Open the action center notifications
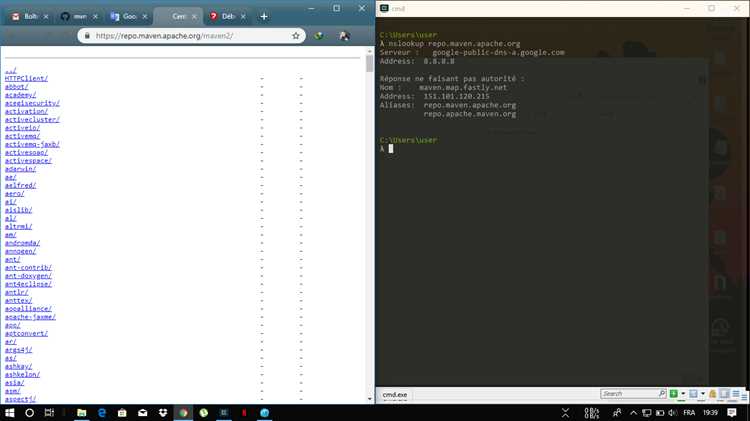 coord(731,412)
